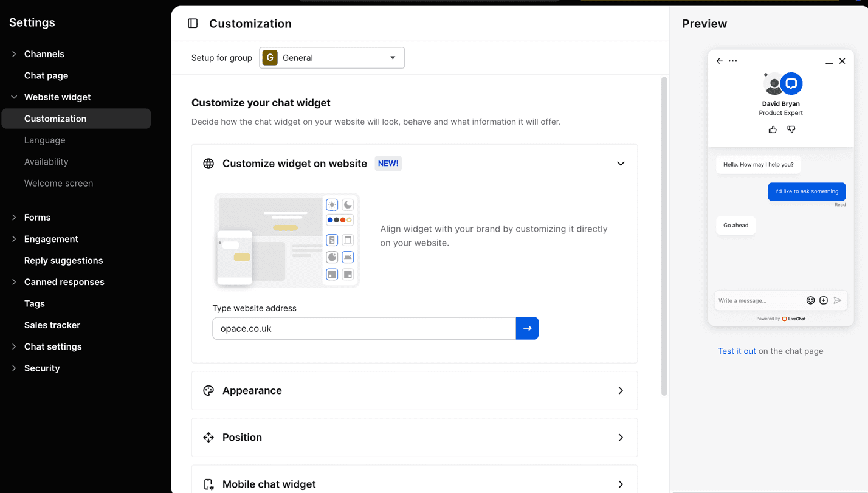This screenshot has width=868, height=493.
Task: Click the back arrow in the chat preview header
Action: pyautogui.click(x=719, y=61)
